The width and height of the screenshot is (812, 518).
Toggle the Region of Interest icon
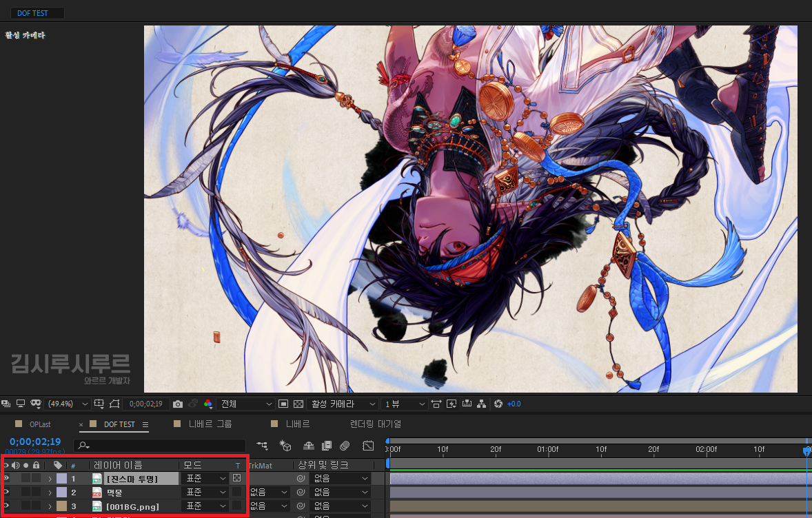click(283, 404)
